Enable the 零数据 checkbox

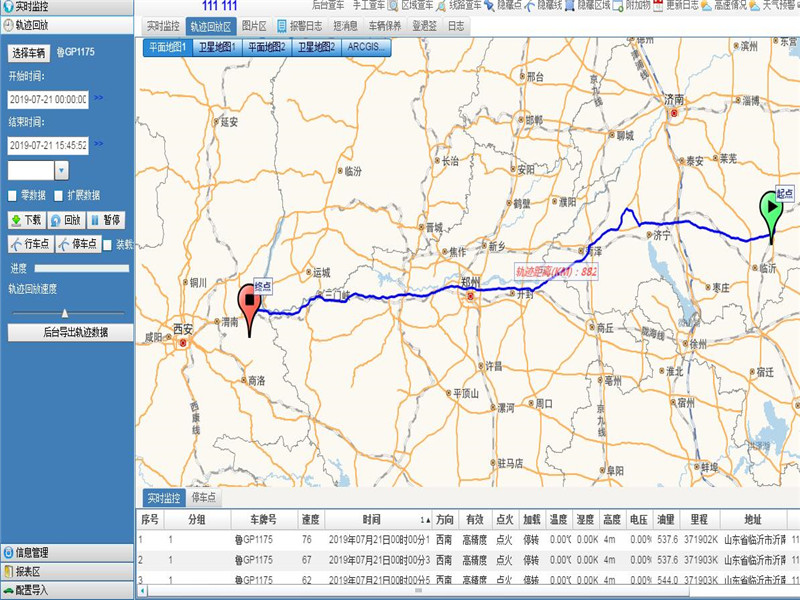tap(12, 195)
